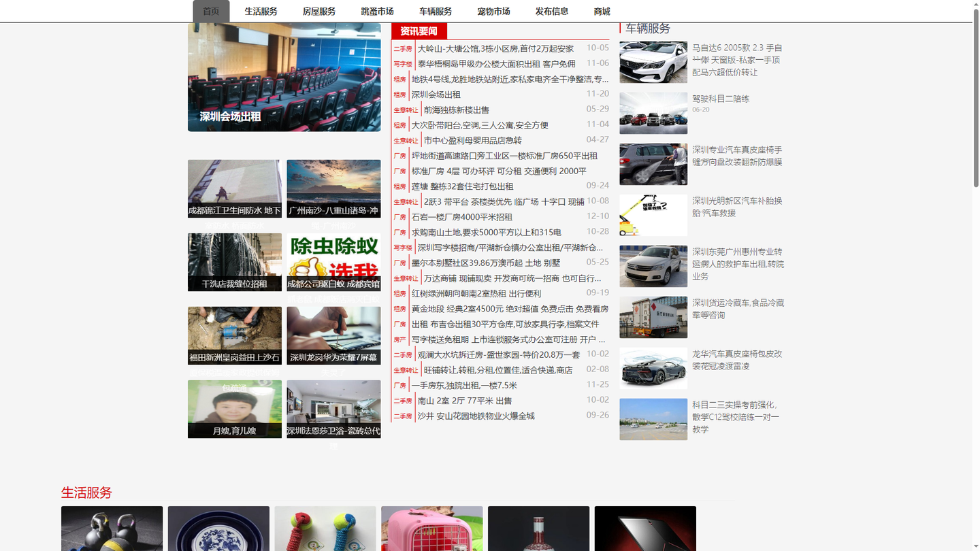Image resolution: width=980 pixels, height=551 pixels.
Task: View the 广州南沙-八重山诸岛 thumbnail
Action: pyautogui.click(x=333, y=188)
